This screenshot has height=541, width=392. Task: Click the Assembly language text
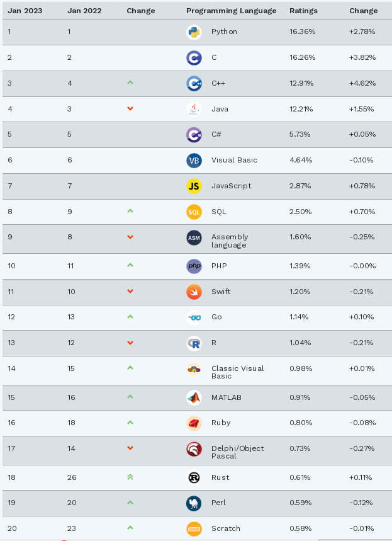click(x=230, y=241)
